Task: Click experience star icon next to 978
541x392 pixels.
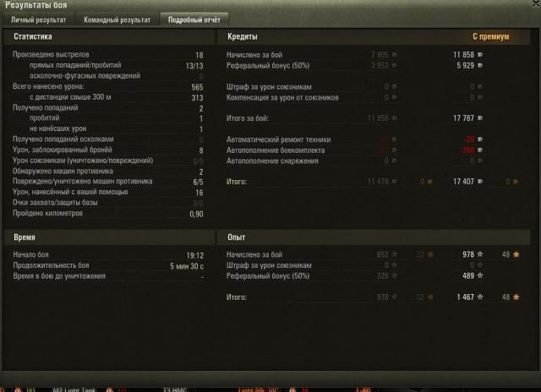Action: point(480,254)
